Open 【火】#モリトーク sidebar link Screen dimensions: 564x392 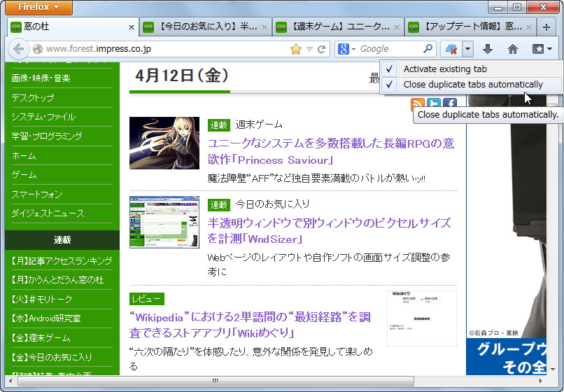(x=41, y=299)
